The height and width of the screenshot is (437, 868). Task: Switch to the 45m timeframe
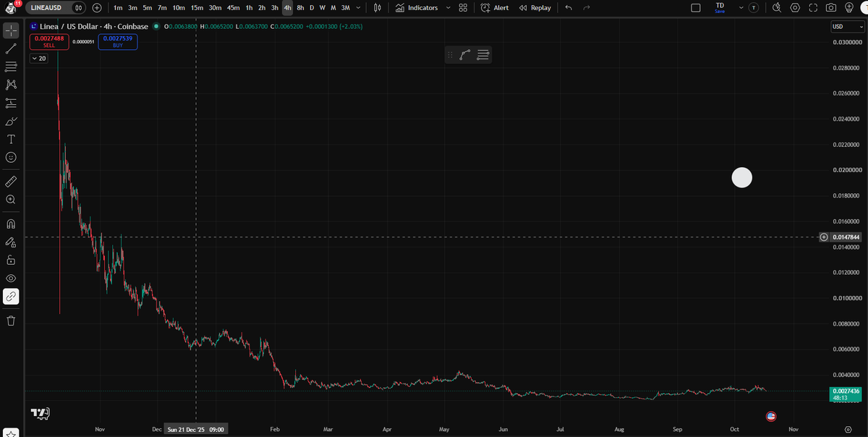(x=233, y=7)
